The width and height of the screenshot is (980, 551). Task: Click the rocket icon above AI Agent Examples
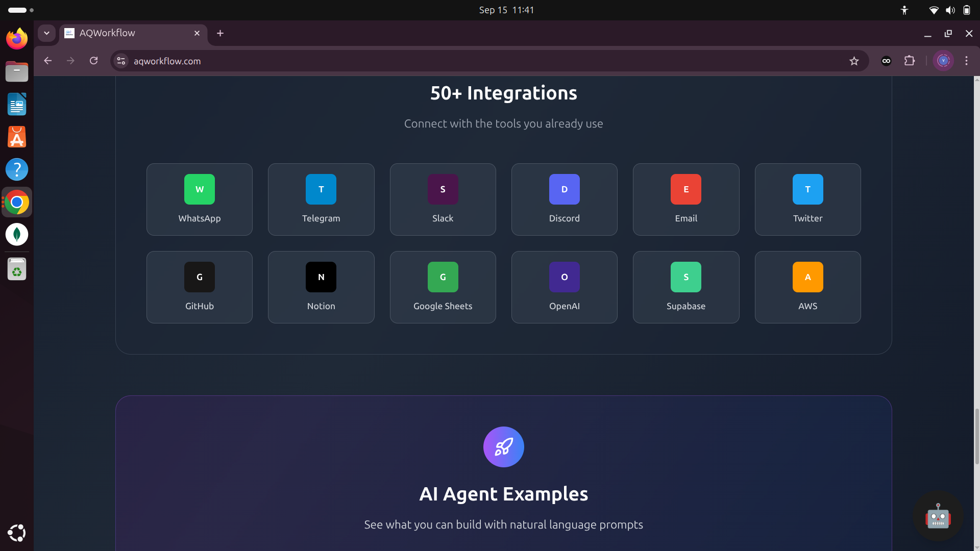(504, 447)
